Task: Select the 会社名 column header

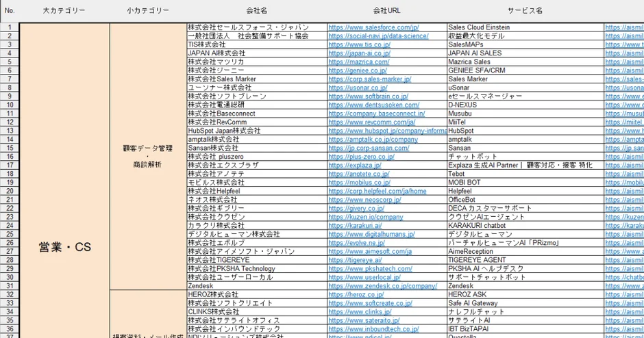Action: pyautogui.click(x=257, y=11)
